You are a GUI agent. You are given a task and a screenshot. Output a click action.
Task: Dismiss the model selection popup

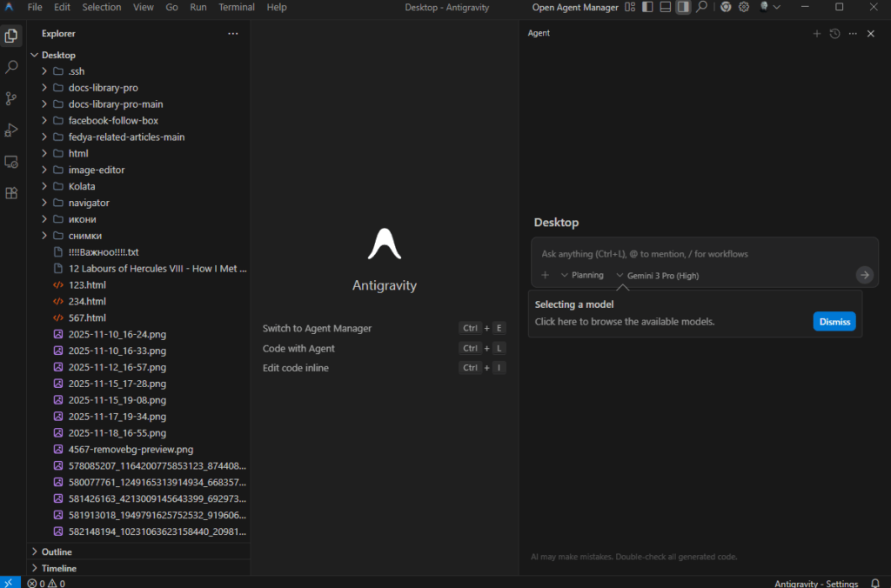(834, 321)
